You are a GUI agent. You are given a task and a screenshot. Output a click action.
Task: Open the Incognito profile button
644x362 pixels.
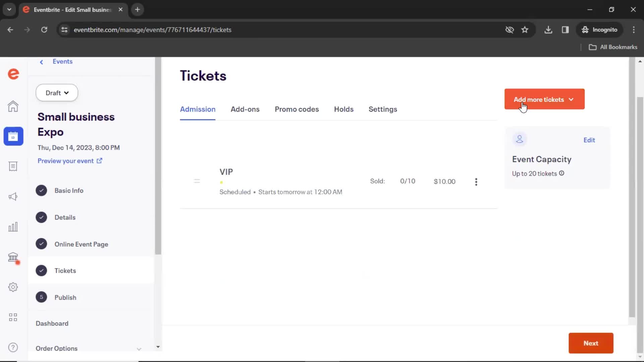point(599,30)
